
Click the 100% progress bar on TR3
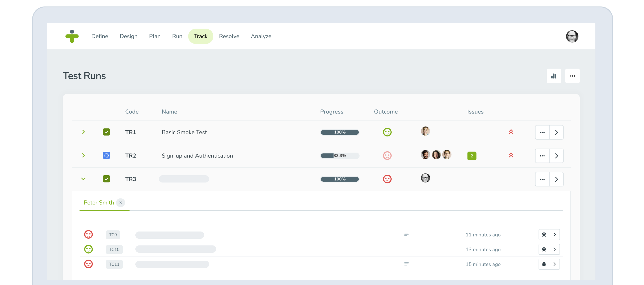[340, 179]
